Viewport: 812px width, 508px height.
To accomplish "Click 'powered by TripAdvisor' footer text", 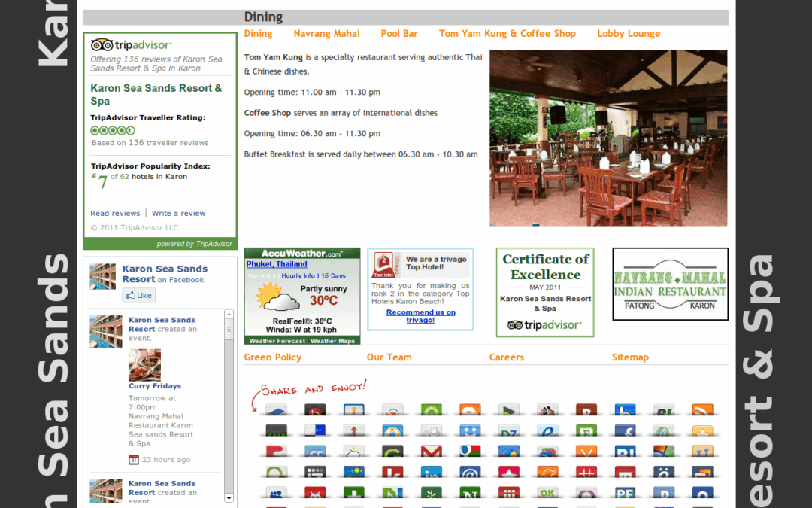I will [194, 244].
